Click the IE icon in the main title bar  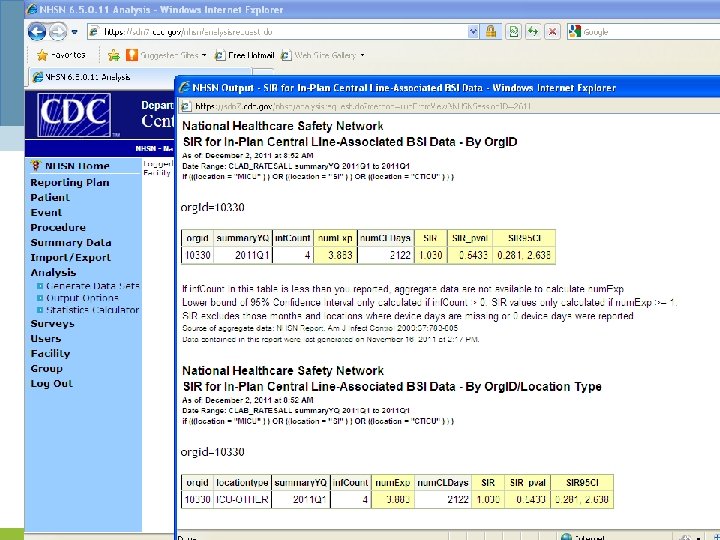[x=32, y=9]
